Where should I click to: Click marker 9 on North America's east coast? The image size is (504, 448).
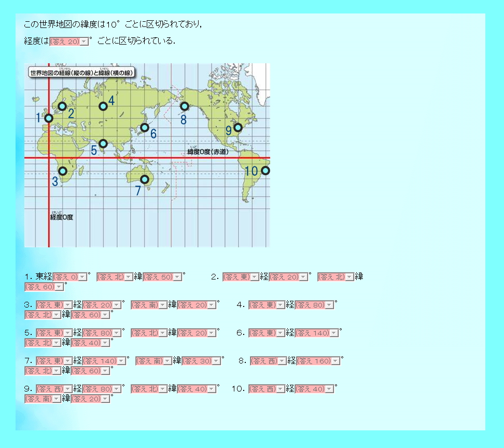pos(238,128)
